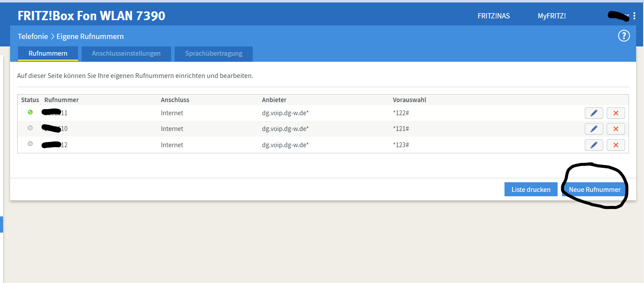Click the Anschluss column header
This screenshot has height=283, width=644.
click(x=175, y=100)
